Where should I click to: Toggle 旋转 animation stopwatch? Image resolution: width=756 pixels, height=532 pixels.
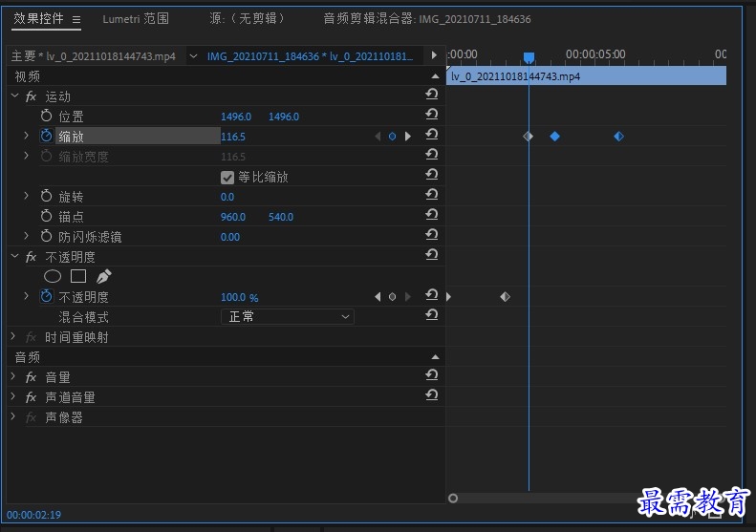click(46, 196)
